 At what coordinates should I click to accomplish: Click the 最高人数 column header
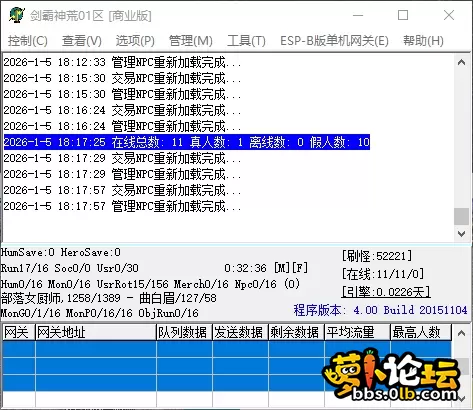pos(421,332)
